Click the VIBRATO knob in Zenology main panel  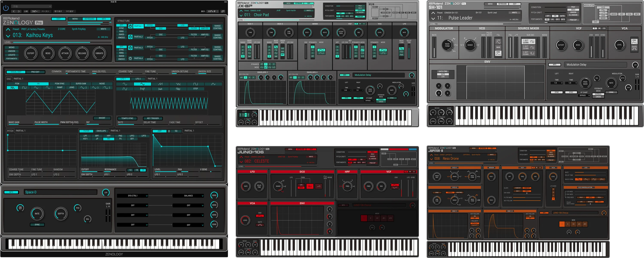(x=99, y=53)
